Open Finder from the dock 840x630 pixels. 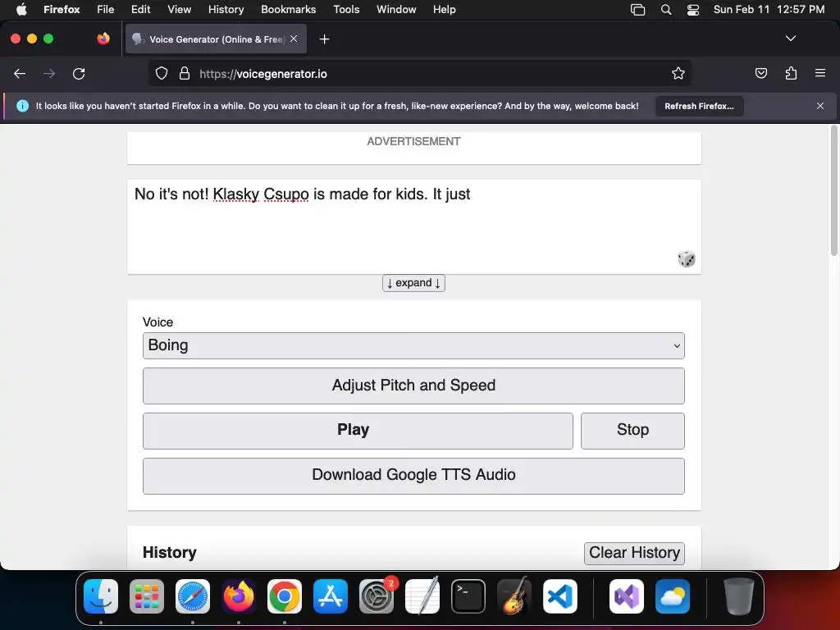101,596
